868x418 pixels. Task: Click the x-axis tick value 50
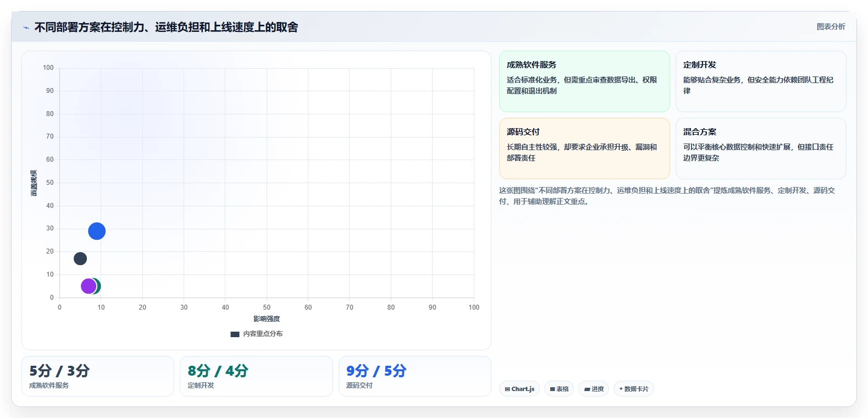coord(267,307)
